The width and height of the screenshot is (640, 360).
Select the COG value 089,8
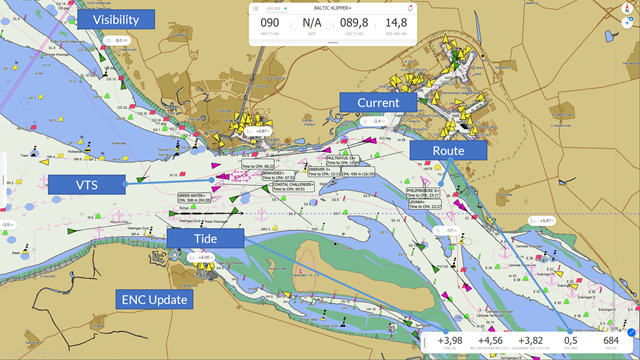coord(354,23)
